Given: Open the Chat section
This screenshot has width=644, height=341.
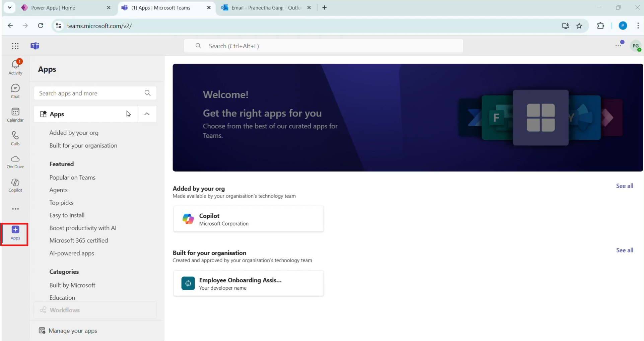Looking at the screenshot, I should coord(15,91).
